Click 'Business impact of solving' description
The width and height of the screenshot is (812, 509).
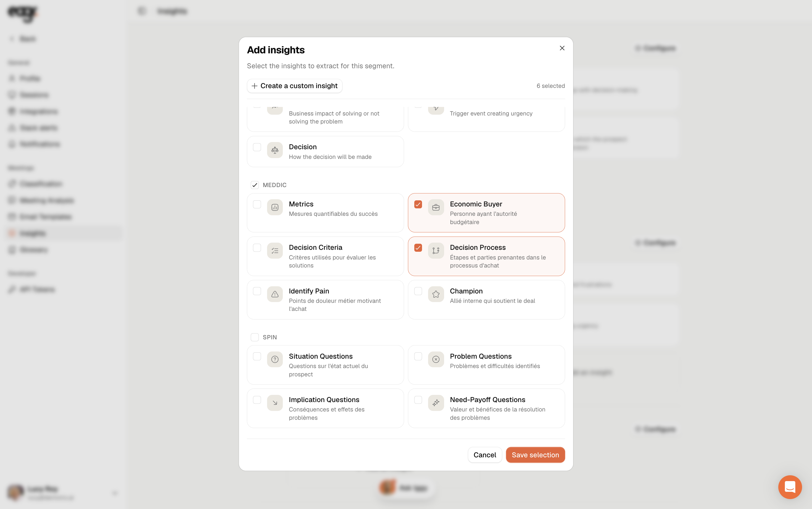coord(334,117)
